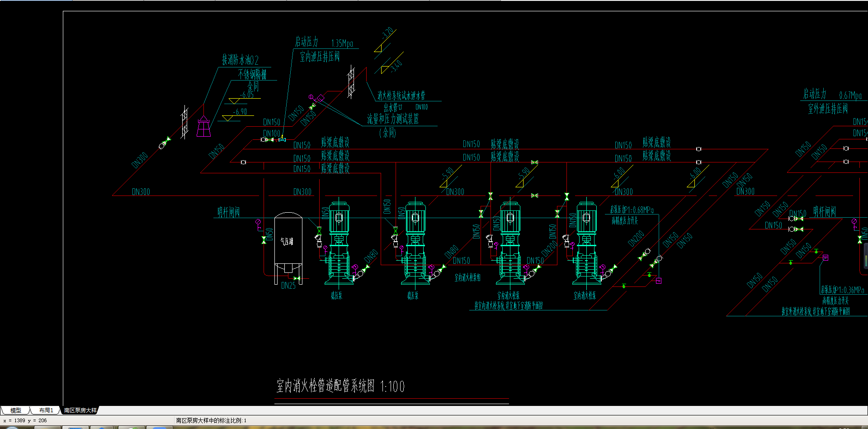The width and height of the screenshot is (868, 429).
Task: Select the 1.35Mpa start pressure value
Action: (x=342, y=43)
